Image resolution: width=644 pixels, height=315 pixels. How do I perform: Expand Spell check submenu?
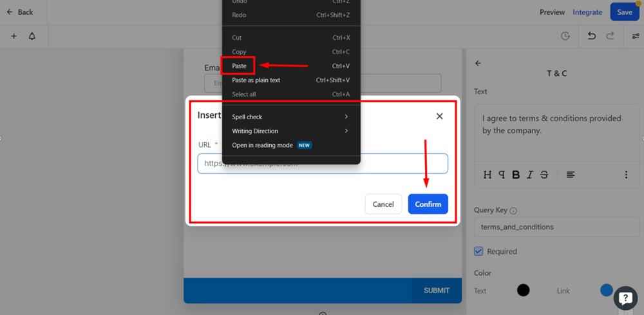click(x=291, y=117)
